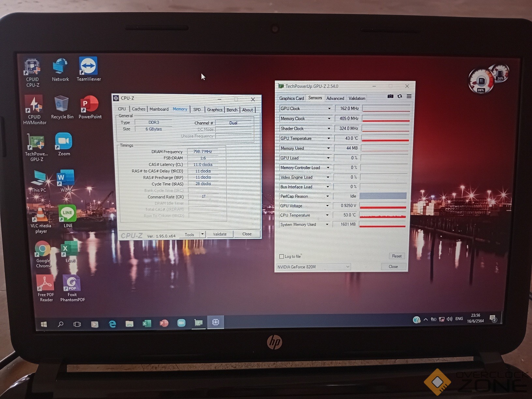Expand the GPU Load sensor dropdown
The image size is (532, 399).
(328, 158)
